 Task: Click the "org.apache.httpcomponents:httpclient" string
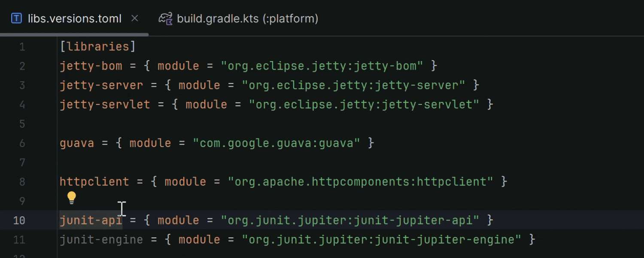tap(360, 181)
